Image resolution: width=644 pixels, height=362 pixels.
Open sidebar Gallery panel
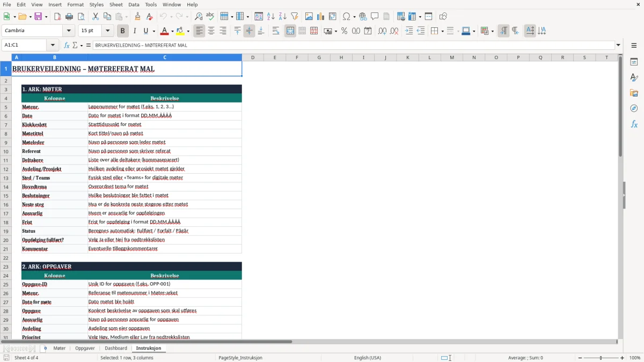click(634, 93)
